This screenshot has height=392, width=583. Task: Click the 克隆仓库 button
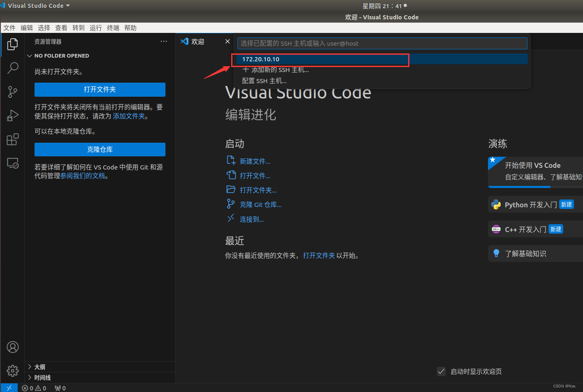pyautogui.click(x=100, y=150)
